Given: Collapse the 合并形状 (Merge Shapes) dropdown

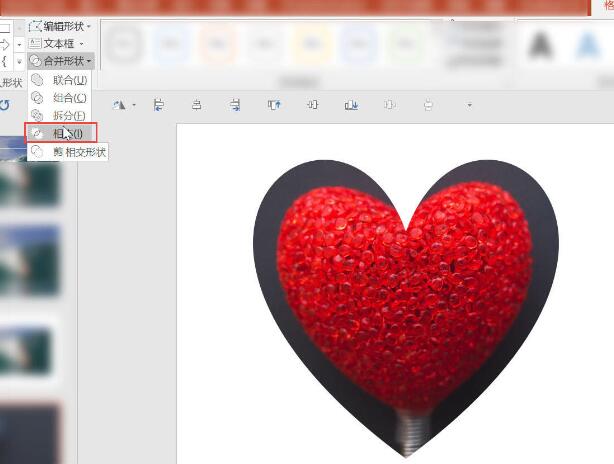Looking at the screenshot, I should pyautogui.click(x=61, y=61).
